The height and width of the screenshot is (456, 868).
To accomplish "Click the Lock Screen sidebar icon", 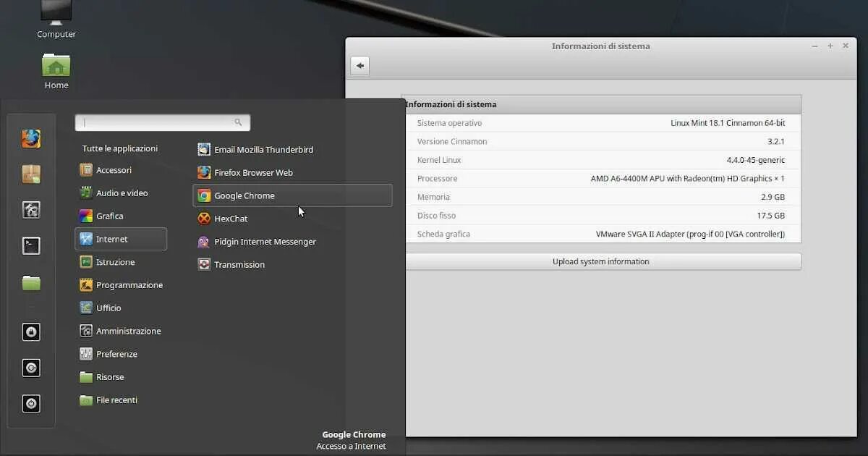I will pos(31,332).
